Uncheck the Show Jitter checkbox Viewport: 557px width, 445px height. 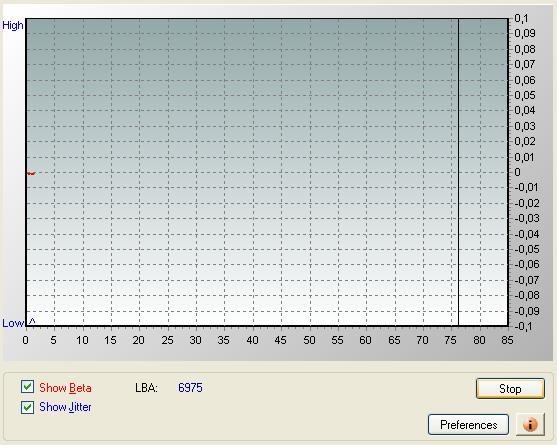[27, 407]
